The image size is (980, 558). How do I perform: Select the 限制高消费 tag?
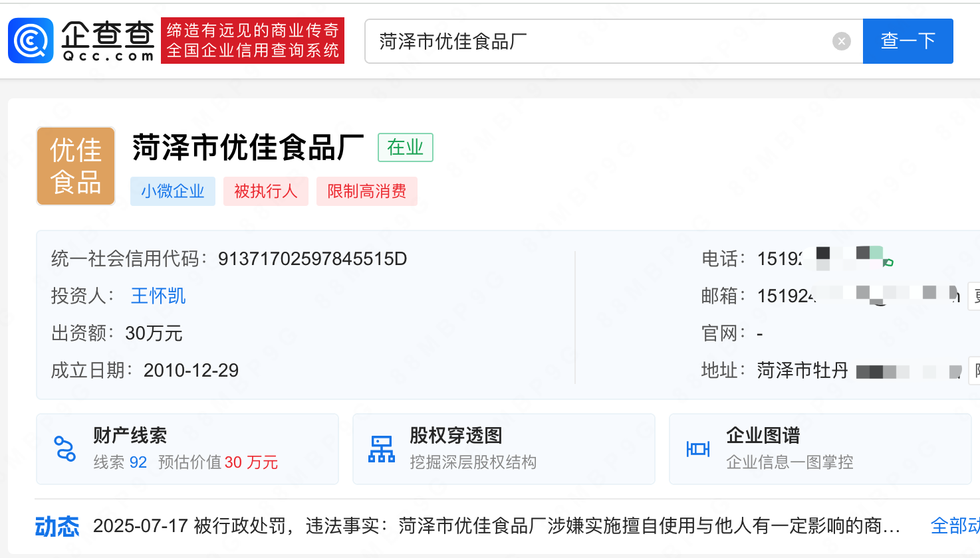(x=367, y=191)
